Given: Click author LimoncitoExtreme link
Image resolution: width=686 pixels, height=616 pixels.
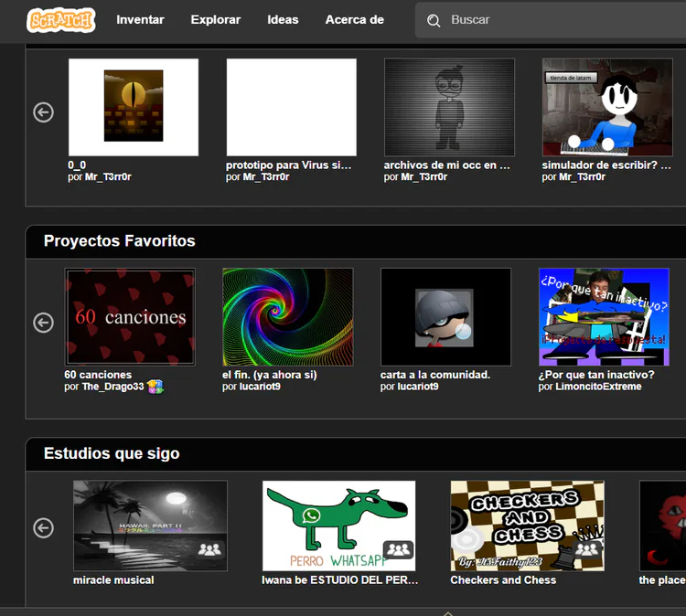Looking at the screenshot, I should pos(598,387).
